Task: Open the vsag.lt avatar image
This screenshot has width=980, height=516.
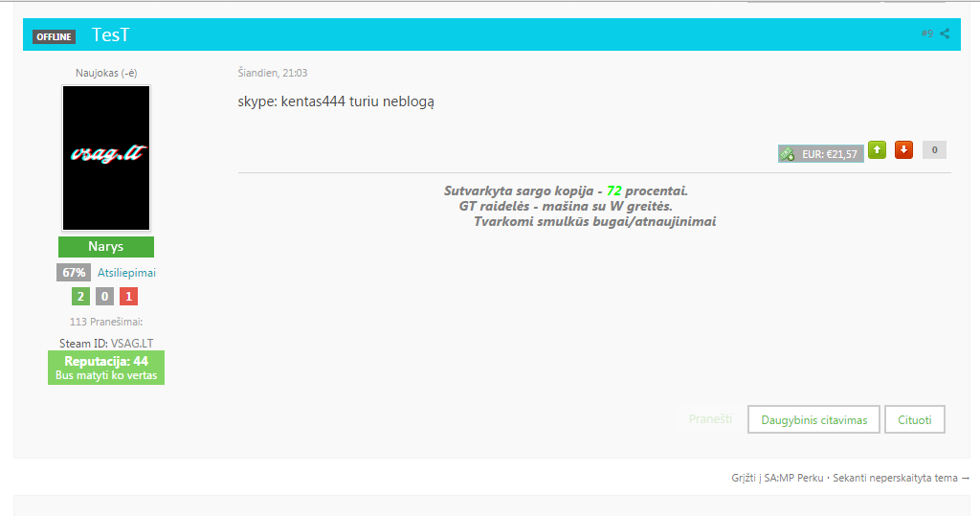Action: 106,158
